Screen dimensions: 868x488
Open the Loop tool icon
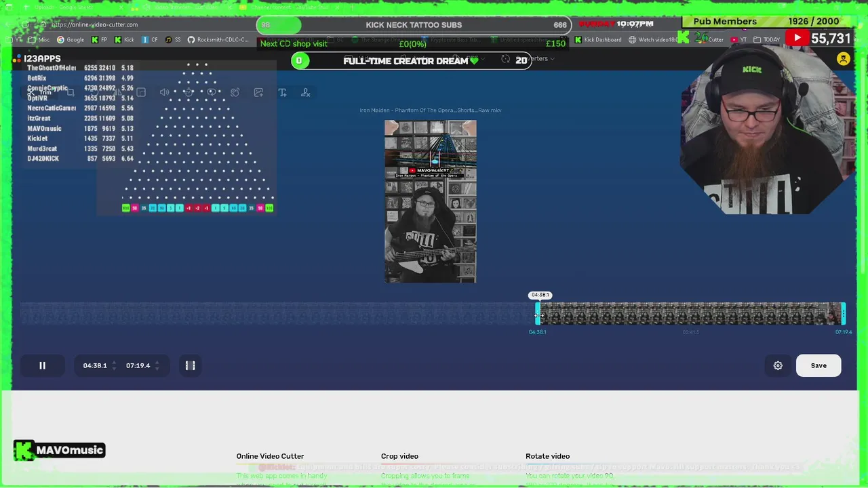212,92
